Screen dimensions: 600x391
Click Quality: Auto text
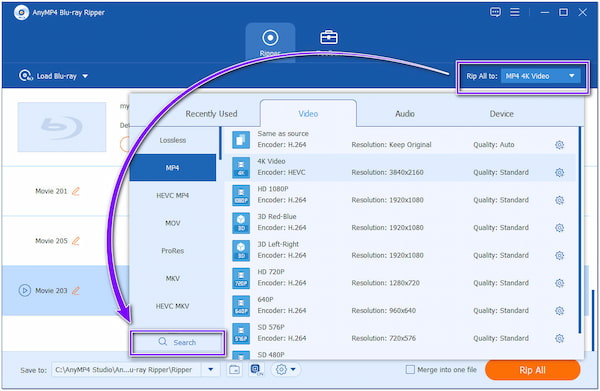click(494, 145)
